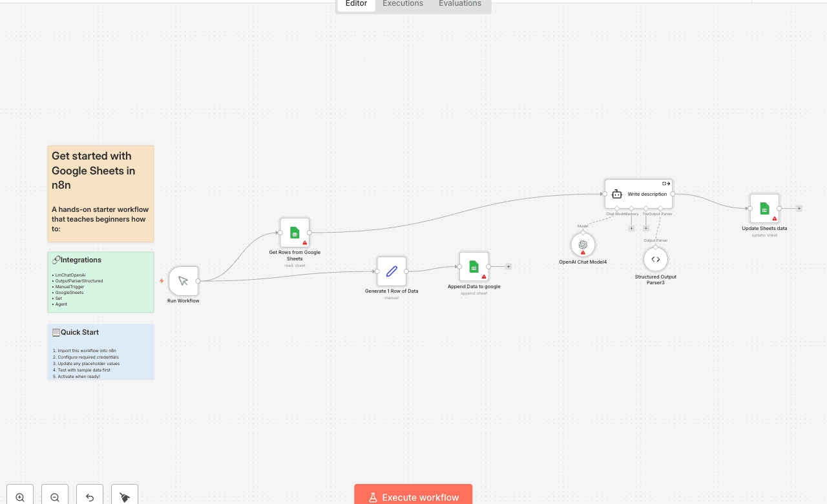The image size is (827, 504).
Task: Switch to the Executions tab
Action: 403,4
